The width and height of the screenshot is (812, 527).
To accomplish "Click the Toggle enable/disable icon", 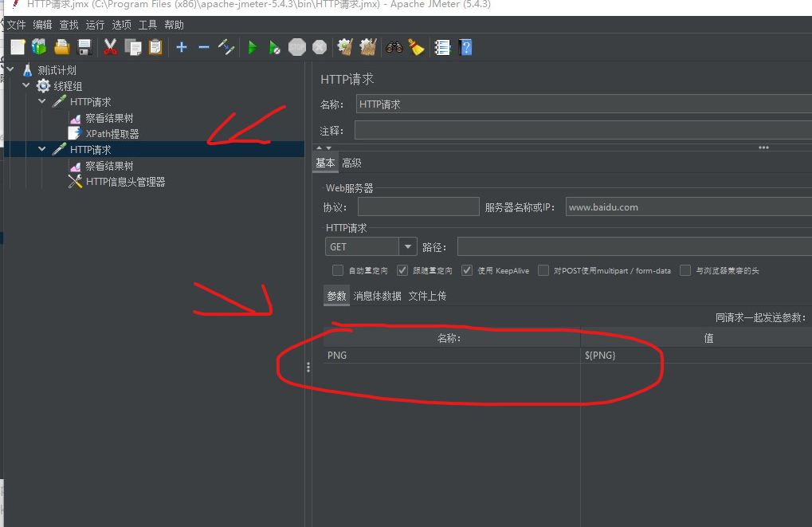I will tap(226, 47).
